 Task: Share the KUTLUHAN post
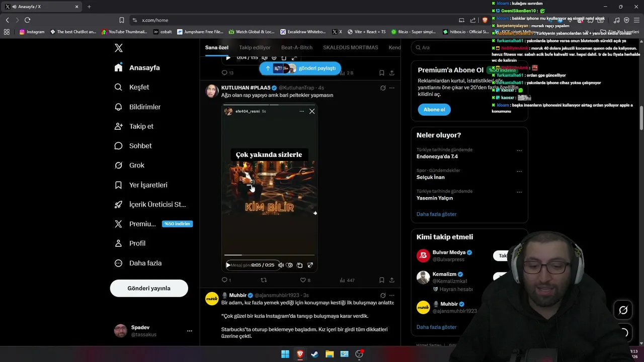point(392,280)
